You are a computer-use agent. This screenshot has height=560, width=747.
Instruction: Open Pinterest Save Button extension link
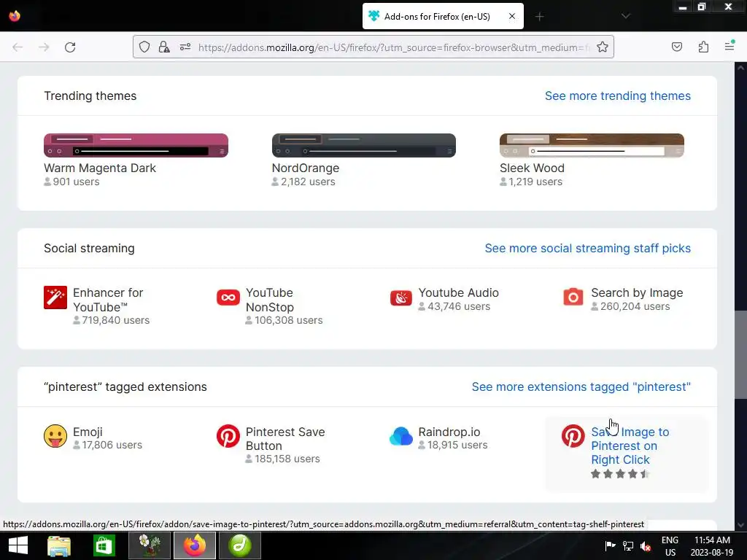tap(285, 439)
